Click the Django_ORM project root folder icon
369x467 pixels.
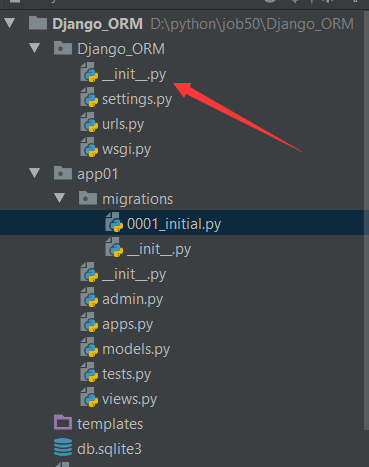[38, 23]
